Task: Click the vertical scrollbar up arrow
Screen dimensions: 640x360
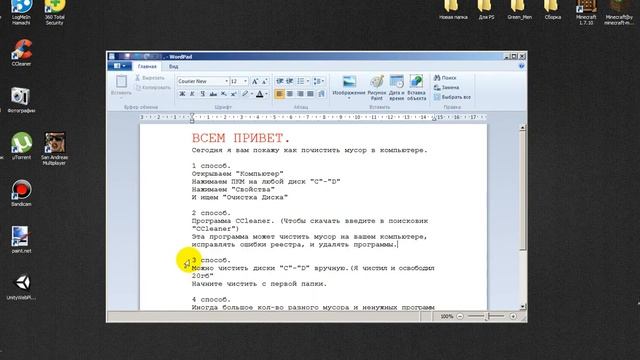Action: pos(522,128)
